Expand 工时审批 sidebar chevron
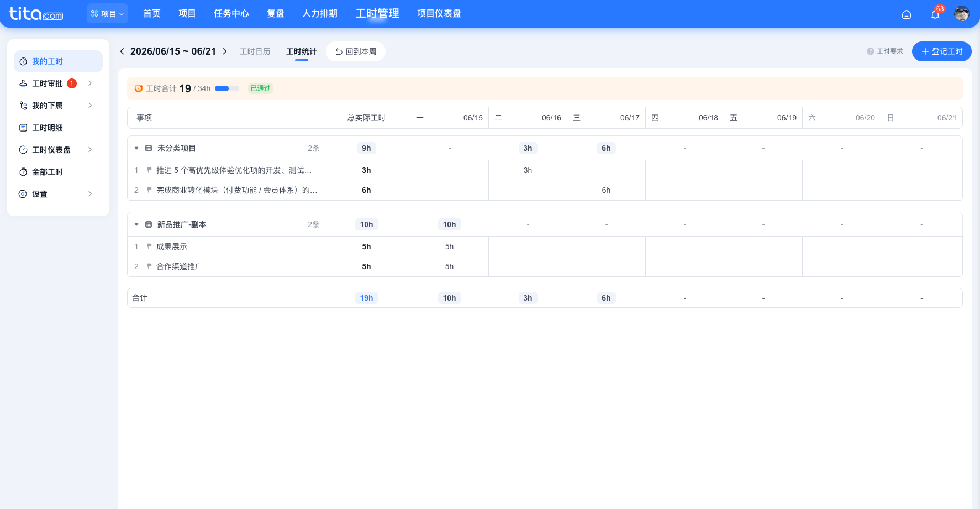 90,83
